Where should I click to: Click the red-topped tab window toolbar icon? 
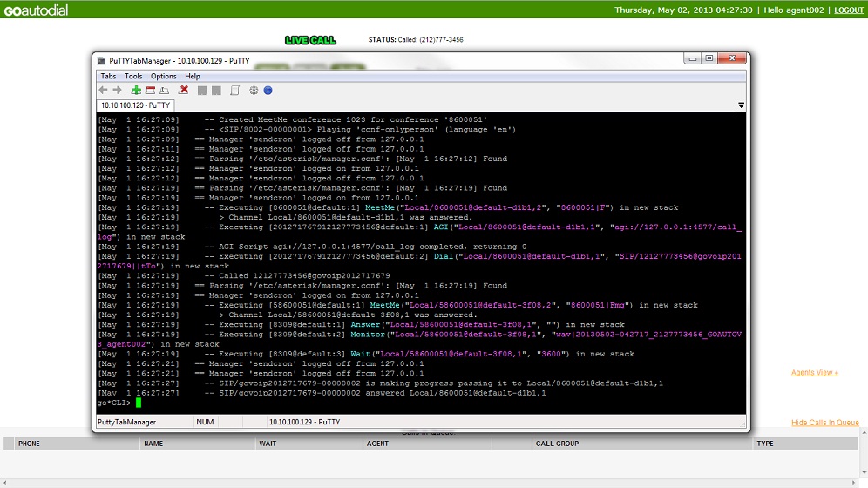pos(150,90)
